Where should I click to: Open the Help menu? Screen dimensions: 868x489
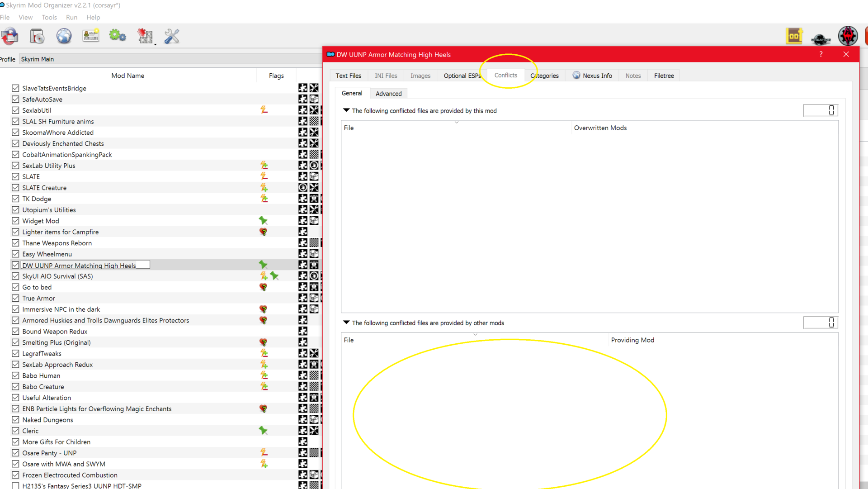pyautogui.click(x=93, y=17)
